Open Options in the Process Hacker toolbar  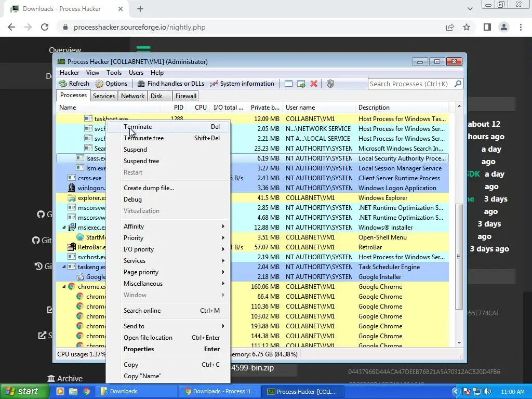click(111, 84)
